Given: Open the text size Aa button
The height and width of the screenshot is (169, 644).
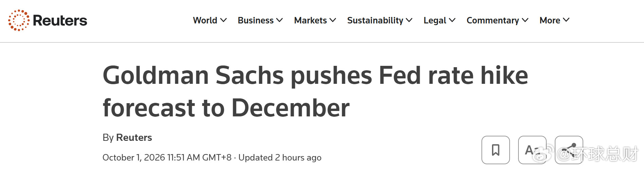Looking at the screenshot, I should pyautogui.click(x=532, y=150).
